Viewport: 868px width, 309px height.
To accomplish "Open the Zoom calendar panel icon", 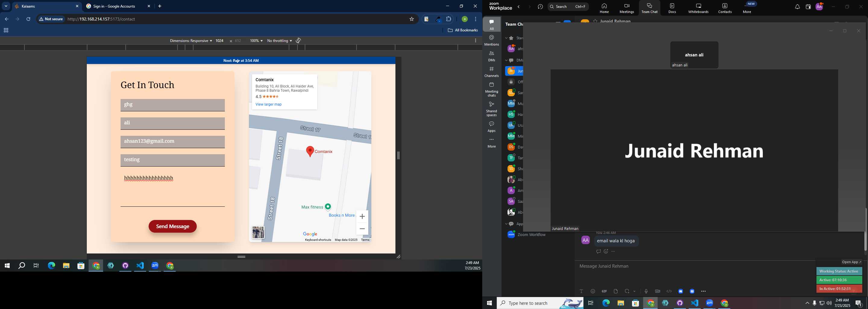I will (x=808, y=7).
